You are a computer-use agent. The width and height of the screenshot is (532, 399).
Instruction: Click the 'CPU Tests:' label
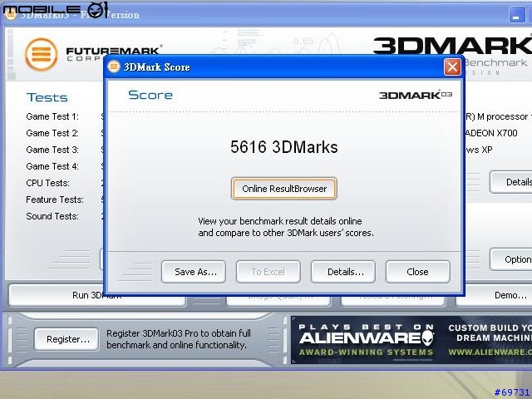click(48, 183)
